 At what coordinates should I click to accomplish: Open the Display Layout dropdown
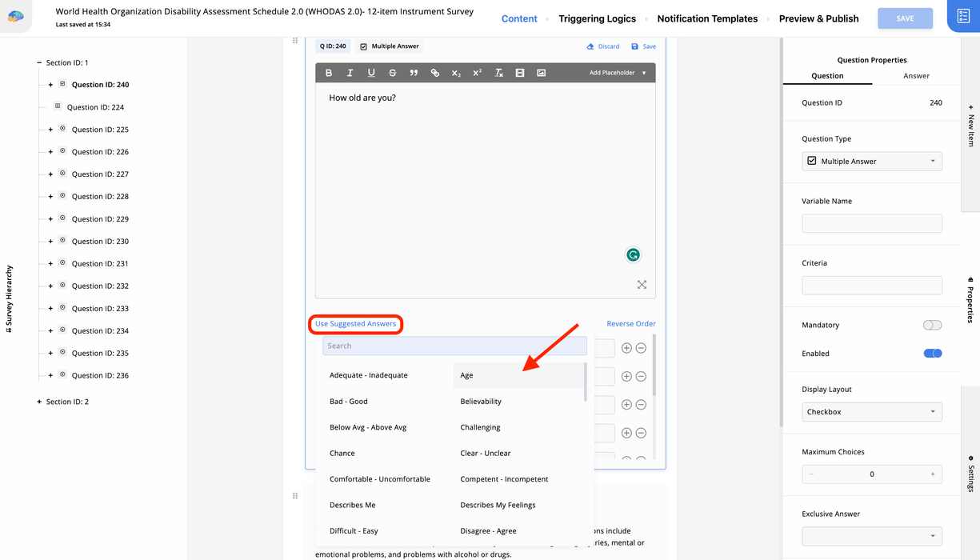871,412
